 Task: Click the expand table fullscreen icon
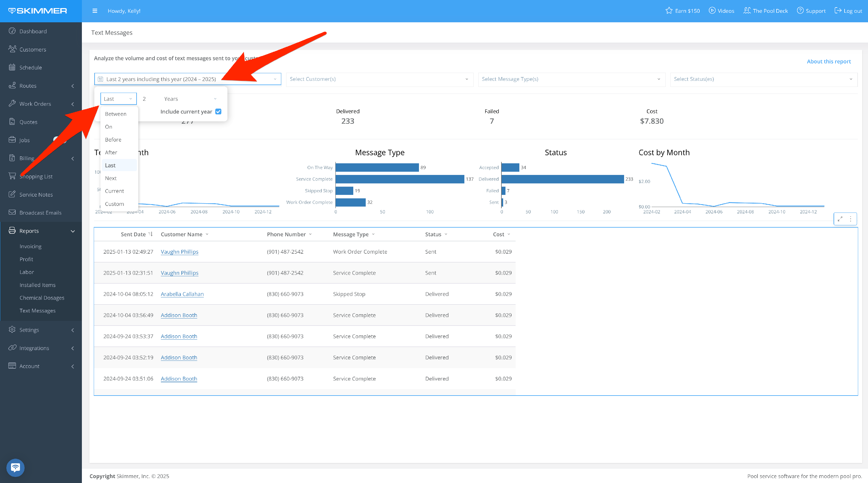pyautogui.click(x=840, y=219)
